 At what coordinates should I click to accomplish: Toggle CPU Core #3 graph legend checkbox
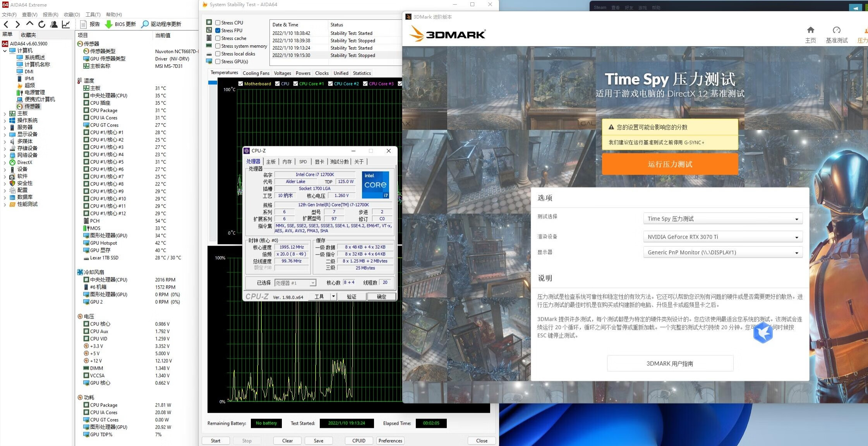[x=365, y=84]
